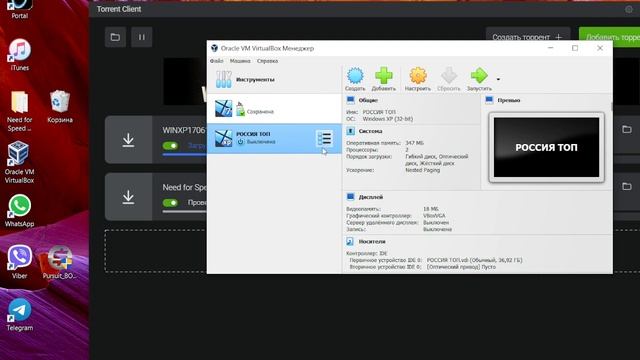Click the VBoxSVGA graphics controller value
Image resolution: width=640 pixels, height=360 pixels.
[434, 216]
